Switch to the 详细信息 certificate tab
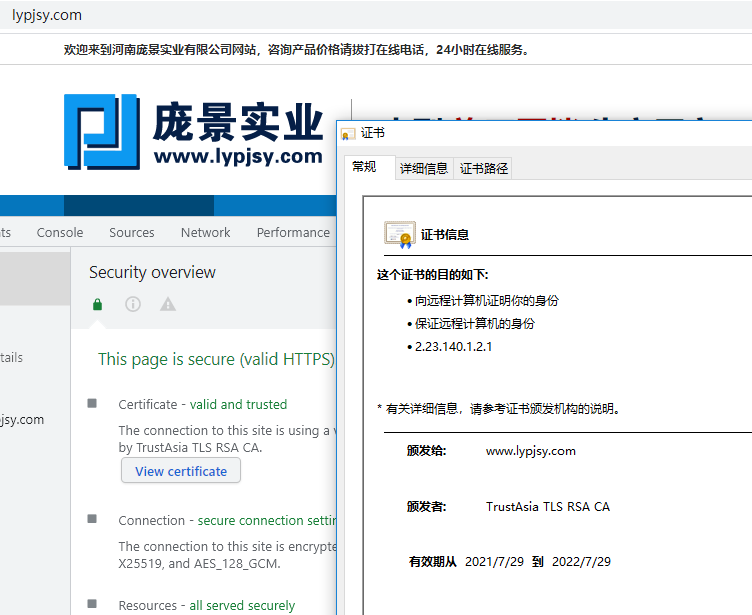Screen dimensions: 752x615 pos(424,168)
